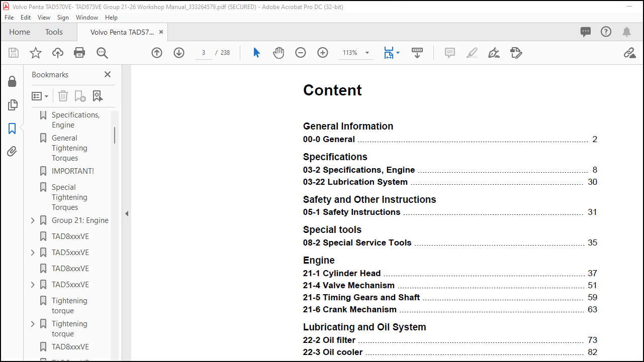The width and height of the screenshot is (644, 362).
Task: Toggle the Bookmarks sidebar icon
Action: [13, 129]
